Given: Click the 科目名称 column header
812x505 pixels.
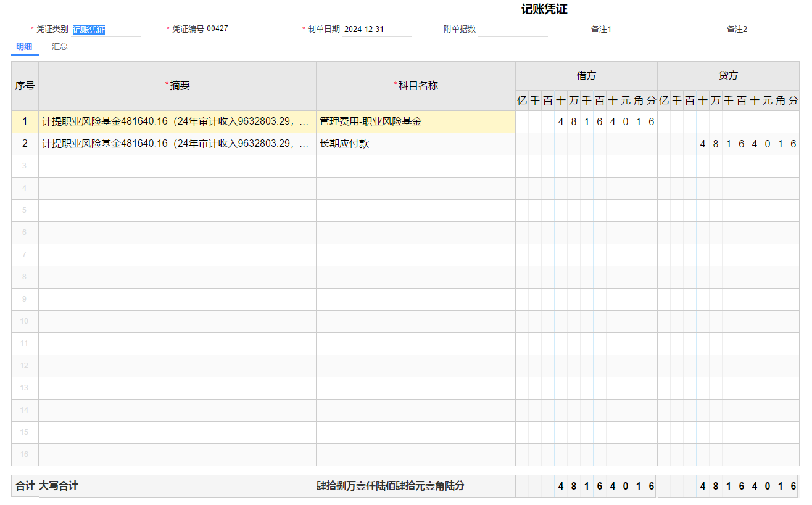Looking at the screenshot, I should 416,86.
